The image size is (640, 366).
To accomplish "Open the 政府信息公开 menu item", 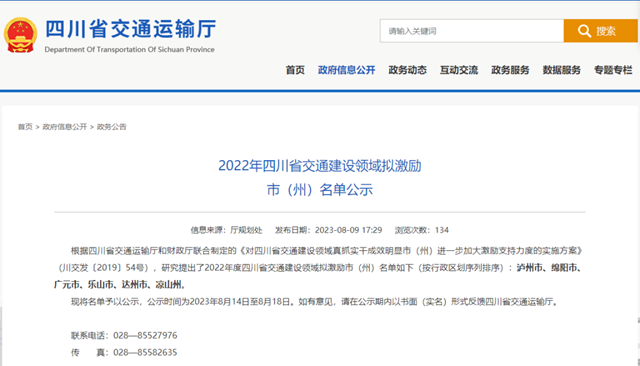I will coord(347,70).
